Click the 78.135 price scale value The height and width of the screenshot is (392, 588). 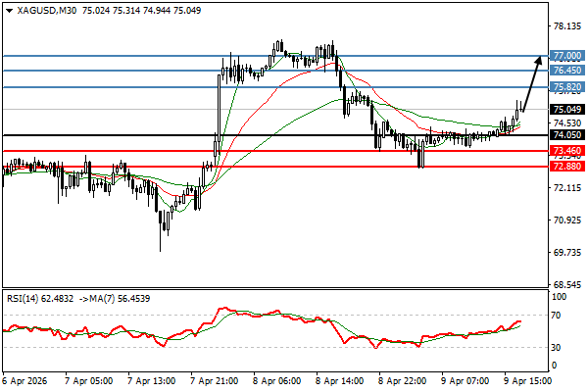pyautogui.click(x=567, y=26)
